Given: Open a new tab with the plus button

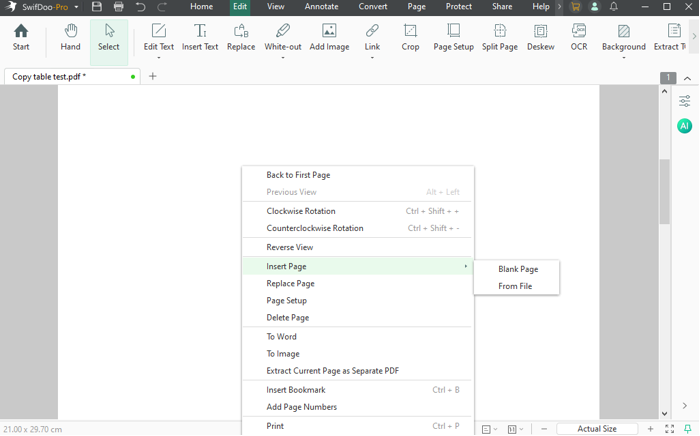Looking at the screenshot, I should point(153,76).
